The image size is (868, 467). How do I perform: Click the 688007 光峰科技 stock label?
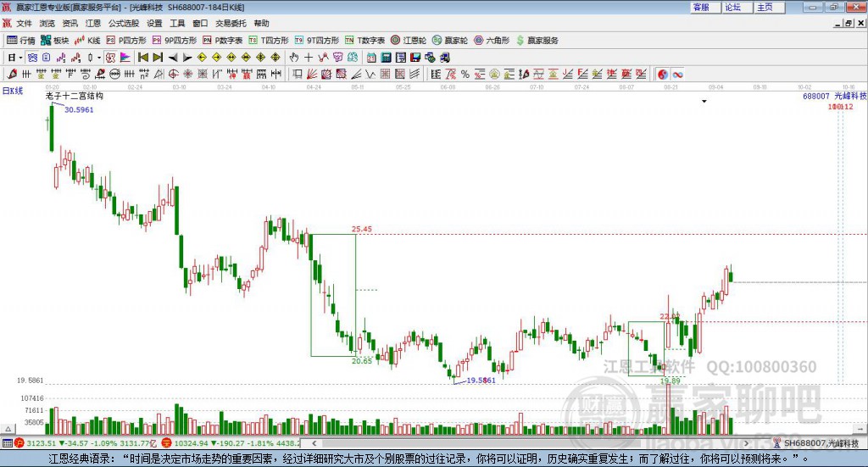click(x=834, y=97)
